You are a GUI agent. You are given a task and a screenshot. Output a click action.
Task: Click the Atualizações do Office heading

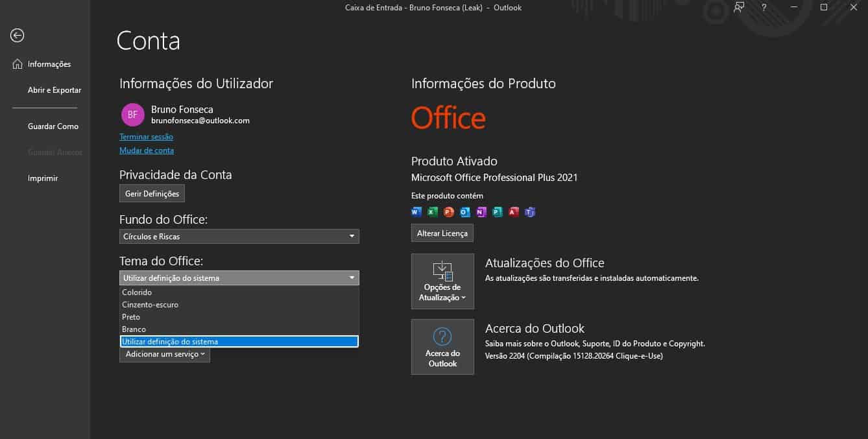click(545, 263)
